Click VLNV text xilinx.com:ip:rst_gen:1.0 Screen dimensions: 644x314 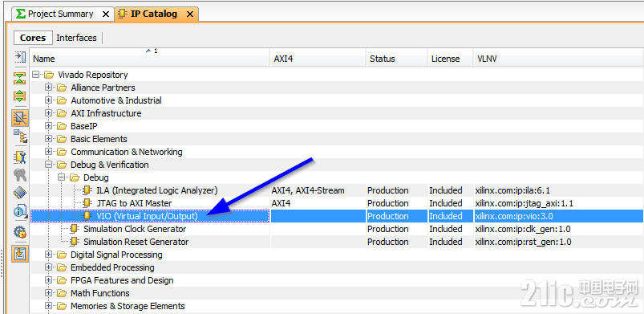click(x=523, y=242)
